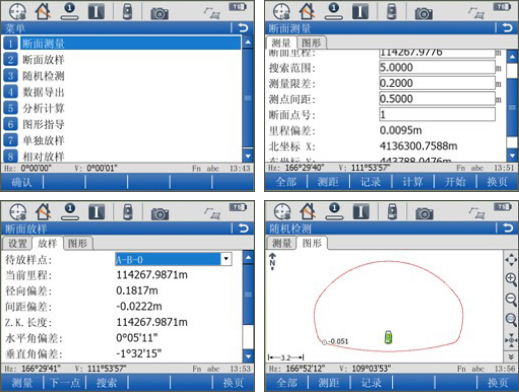Screen dimensions: 519x392
Task: Click the 开始 softkey in the 断面测量 screen
Action: click(455, 182)
